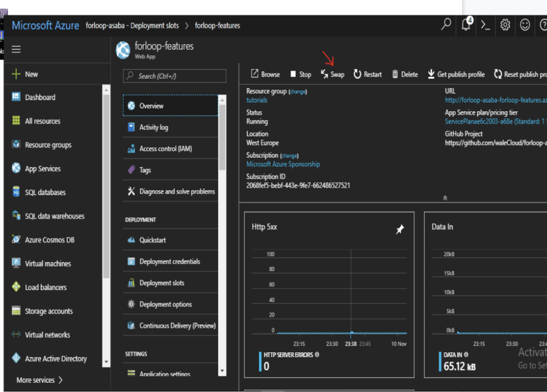Click the Browse toolbar button
The image size is (547, 392).
[x=265, y=74]
